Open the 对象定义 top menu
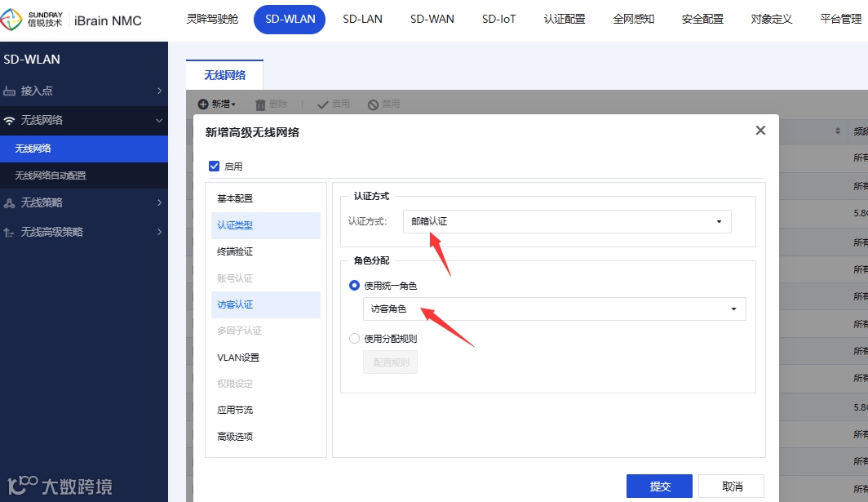868x502 pixels. (x=772, y=19)
